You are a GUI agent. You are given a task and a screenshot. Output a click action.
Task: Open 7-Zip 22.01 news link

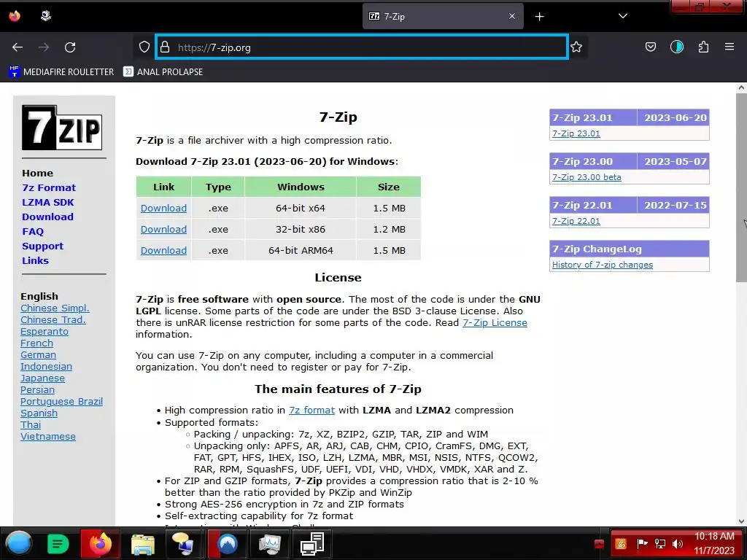click(x=576, y=221)
